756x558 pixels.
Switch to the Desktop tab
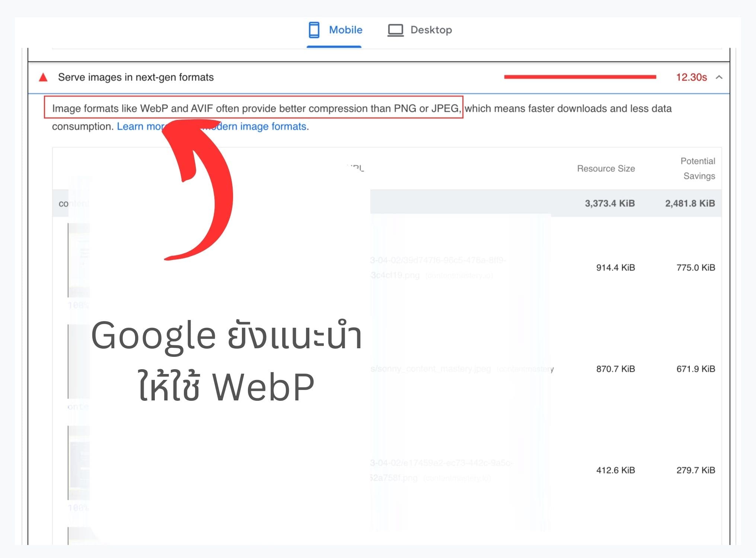[420, 30]
